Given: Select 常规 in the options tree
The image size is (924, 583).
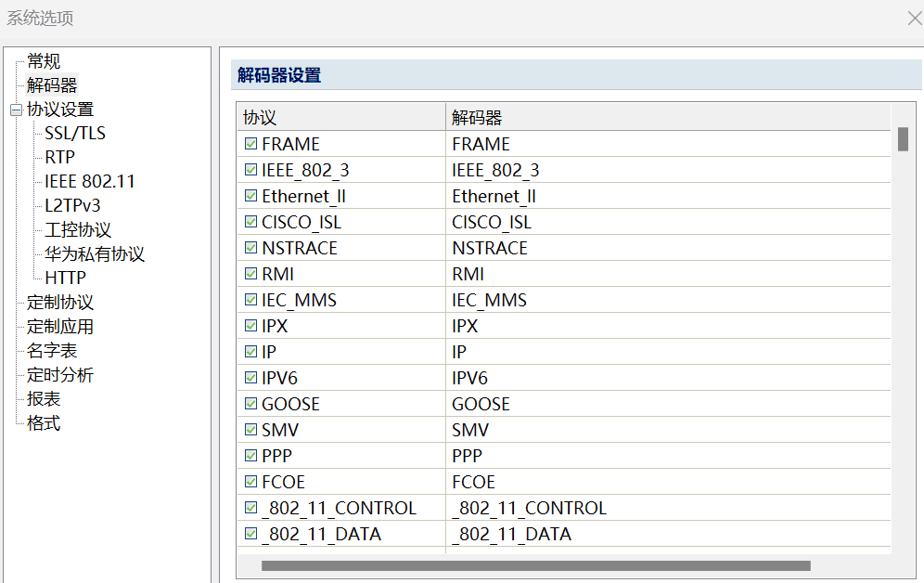Looking at the screenshot, I should 44,61.
